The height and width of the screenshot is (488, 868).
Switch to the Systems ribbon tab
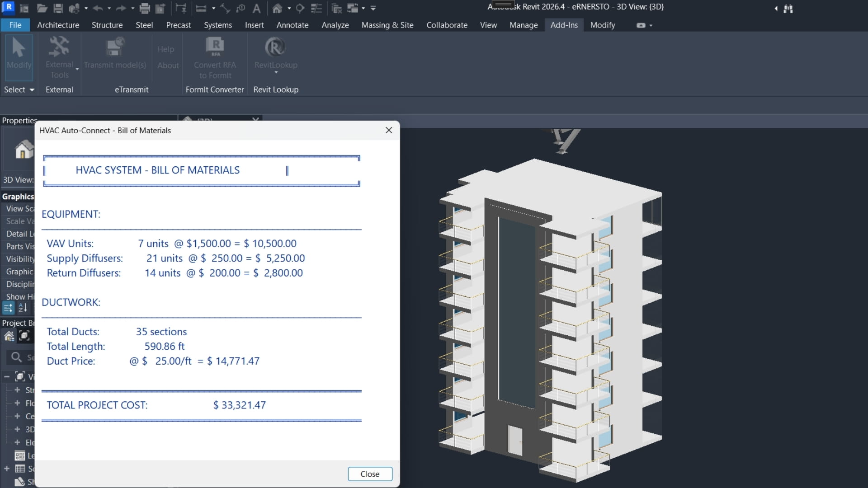(218, 25)
